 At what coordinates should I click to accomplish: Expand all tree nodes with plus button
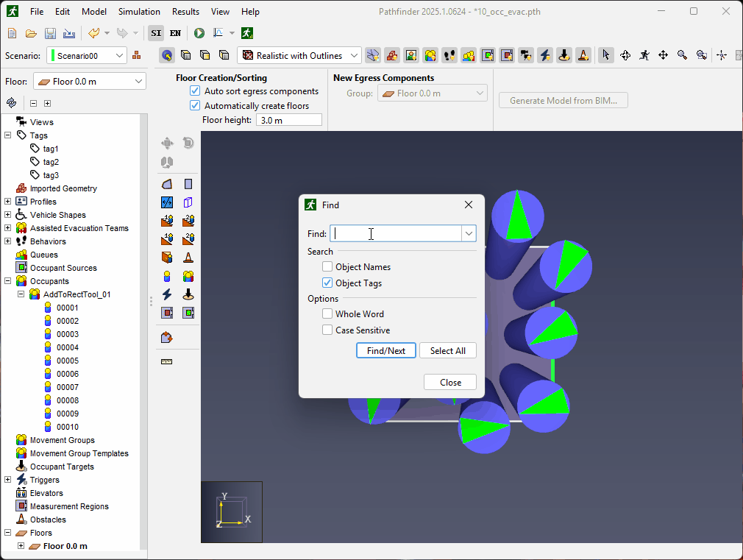47,103
